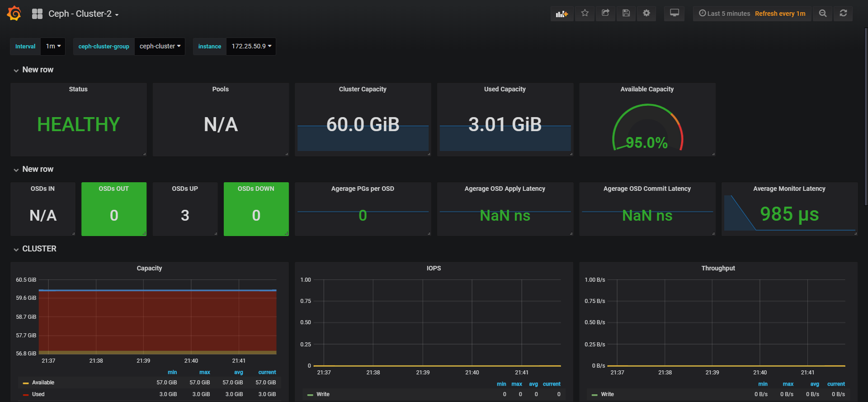Open Agerage OSD Commit Latency title
The image size is (868, 402).
click(647, 189)
